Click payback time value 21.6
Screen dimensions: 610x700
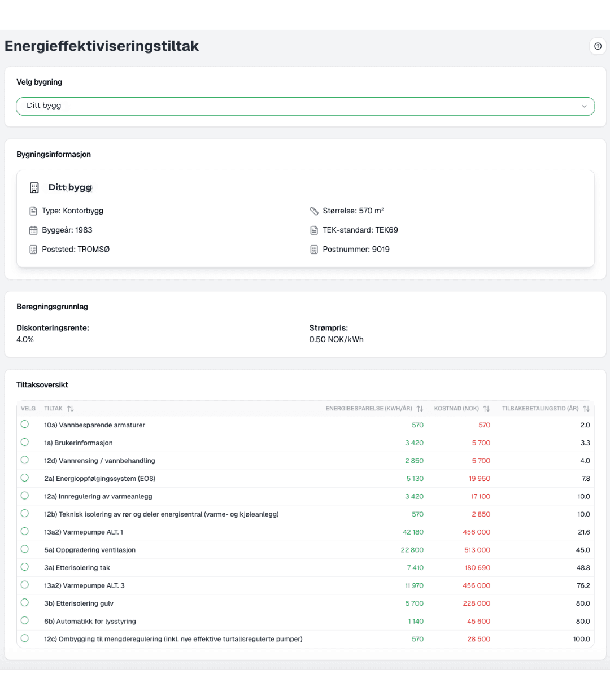(x=584, y=532)
